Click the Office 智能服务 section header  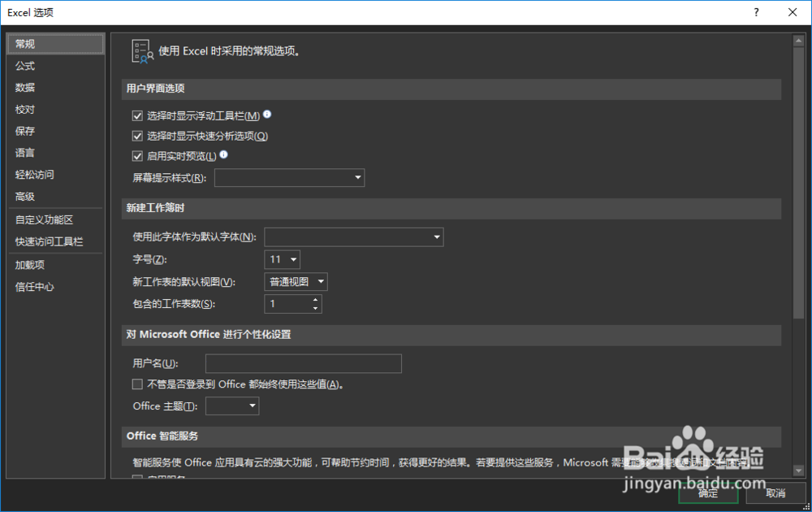(451, 436)
